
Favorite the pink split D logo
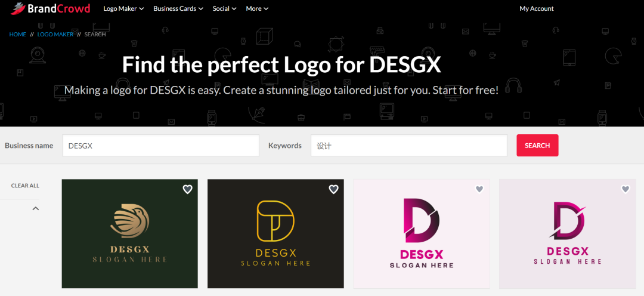tap(479, 189)
